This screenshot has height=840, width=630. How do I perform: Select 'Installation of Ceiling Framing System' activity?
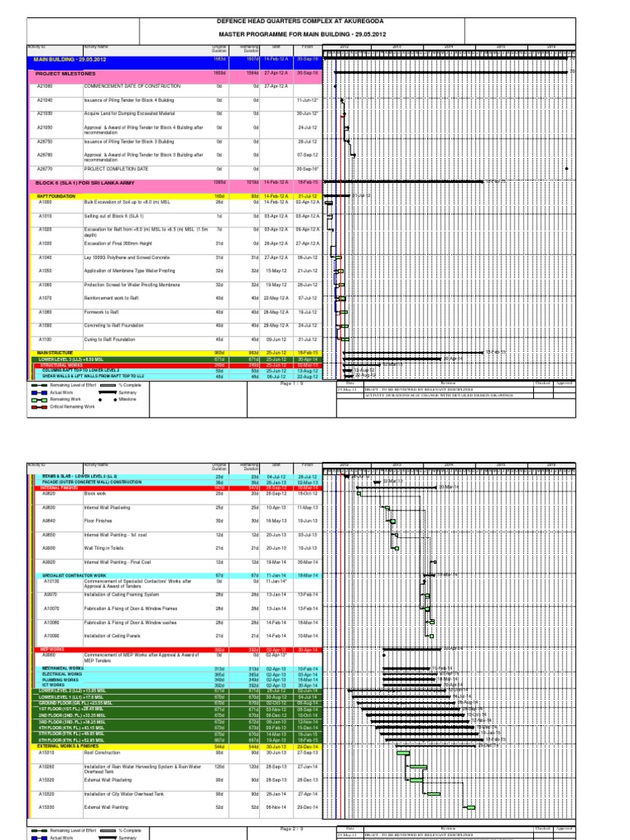(x=121, y=595)
